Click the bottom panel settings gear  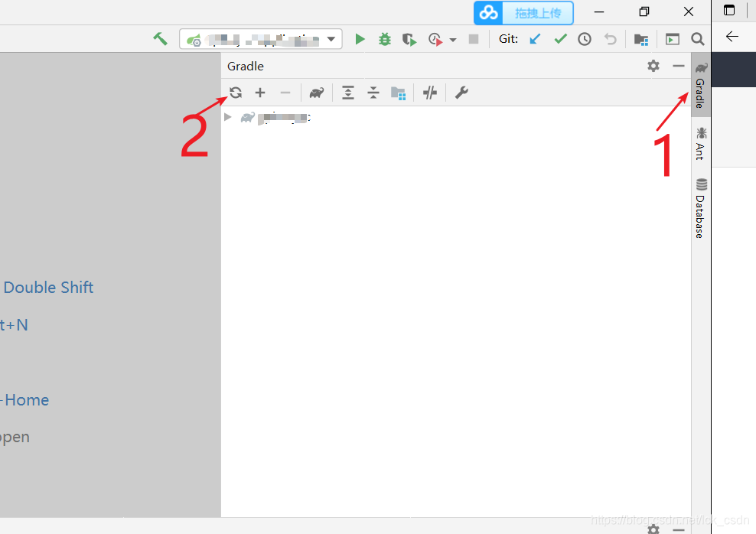tap(653, 529)
